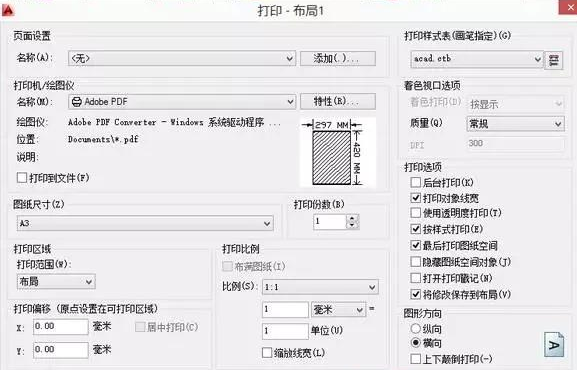
Task: Toggle the 居中打印 center plot checkbox
Action: point(140,327)
